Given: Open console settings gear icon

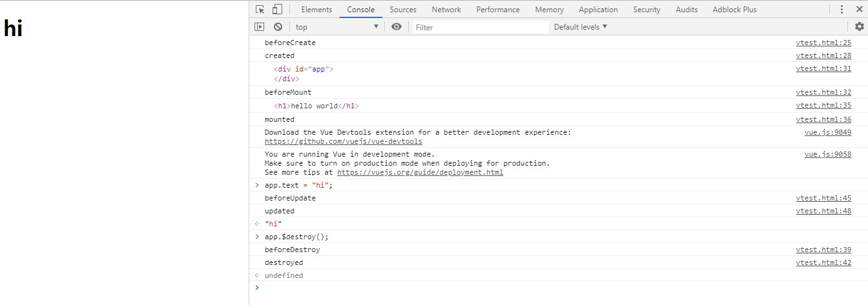Looking at the screenshot, I should [x=859, y=26].
